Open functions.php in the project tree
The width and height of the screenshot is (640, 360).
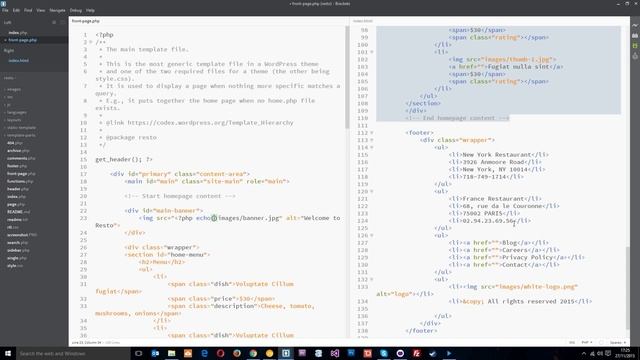coord(20,181)
